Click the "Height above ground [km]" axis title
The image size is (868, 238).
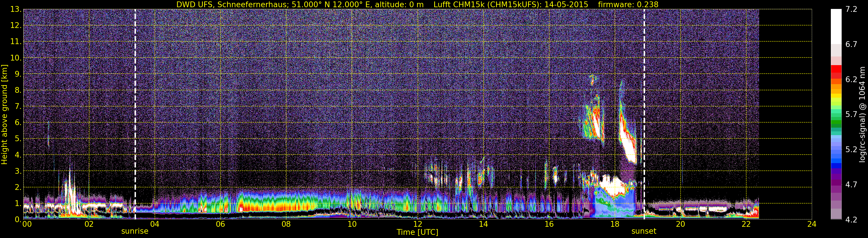tap(4, 114)
